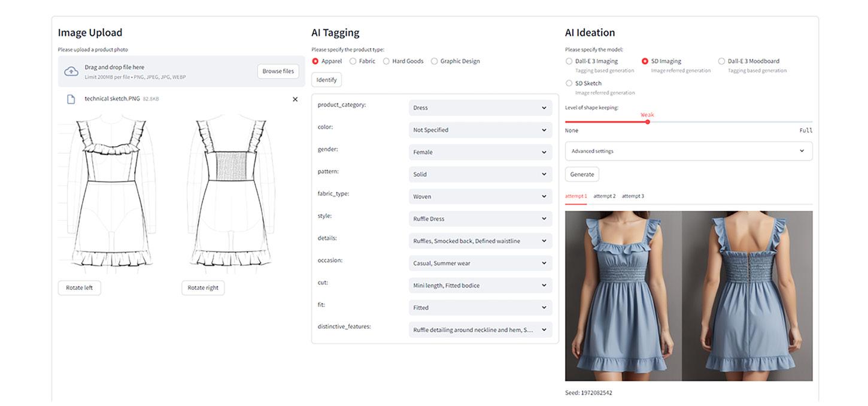Select the Fabric product type
The image size is (868, 406).
[353, 61]
